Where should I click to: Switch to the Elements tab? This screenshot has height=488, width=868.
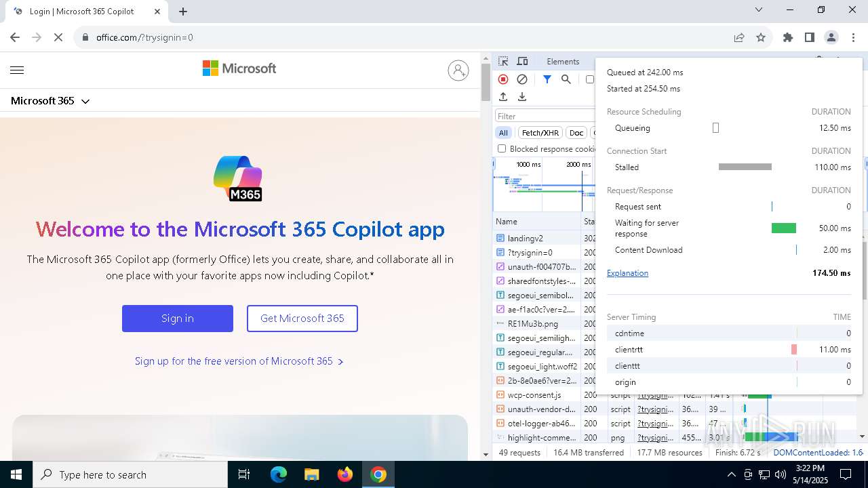click(563, 61)
